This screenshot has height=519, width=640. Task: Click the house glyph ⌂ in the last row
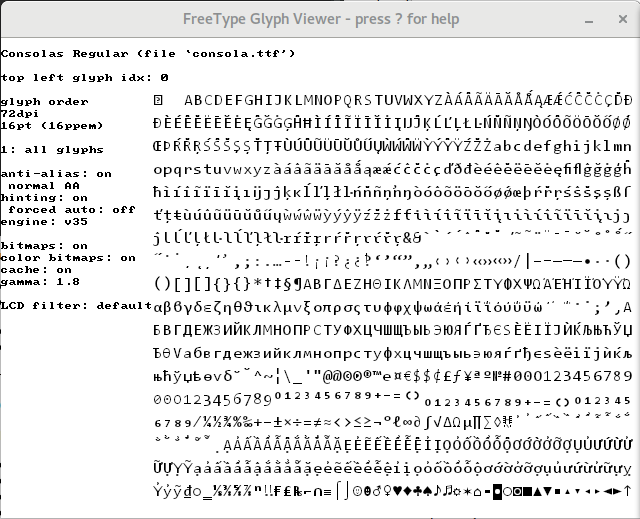point(477,492)
